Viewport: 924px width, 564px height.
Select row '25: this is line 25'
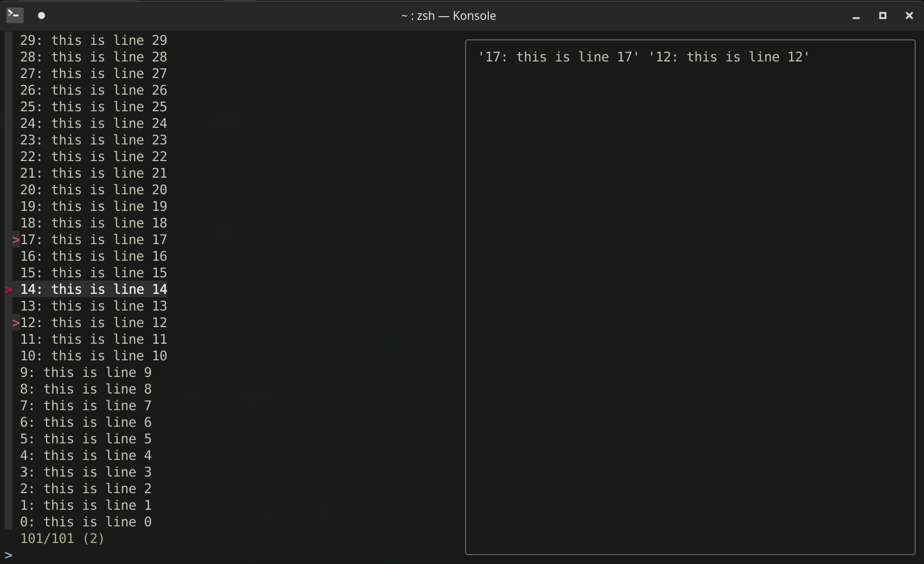94,107
